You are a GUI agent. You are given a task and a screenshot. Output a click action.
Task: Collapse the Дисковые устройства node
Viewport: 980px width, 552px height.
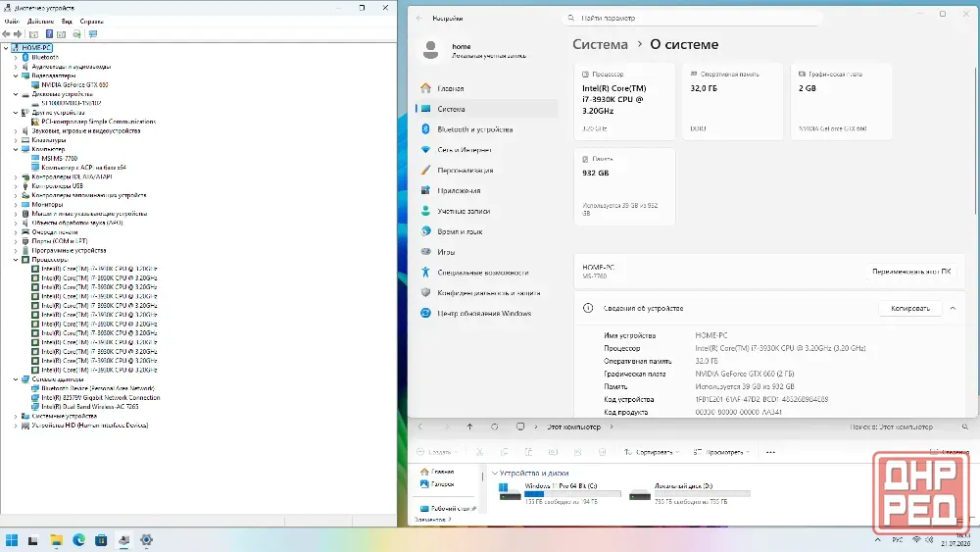tap(16, 94)
